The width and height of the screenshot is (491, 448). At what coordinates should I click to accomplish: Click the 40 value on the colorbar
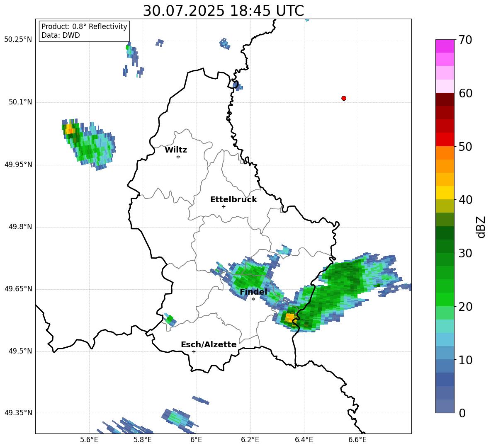(x=465, y=200)
